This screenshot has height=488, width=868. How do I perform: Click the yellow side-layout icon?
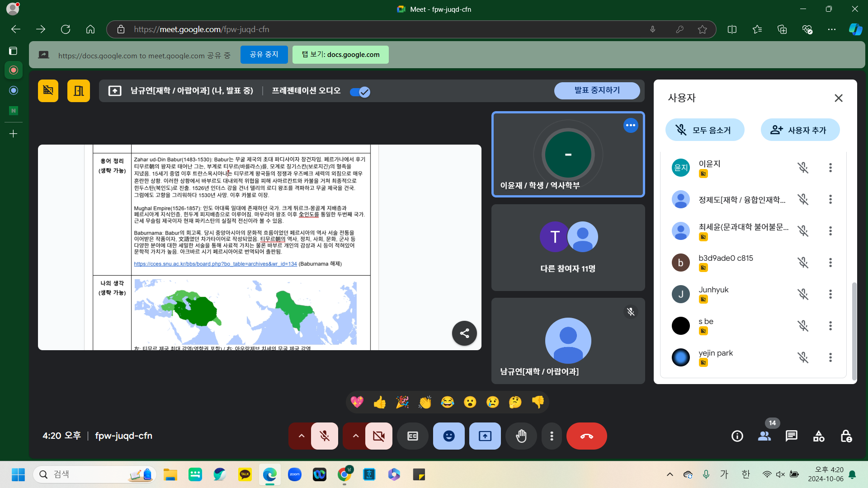pos(79,91)
